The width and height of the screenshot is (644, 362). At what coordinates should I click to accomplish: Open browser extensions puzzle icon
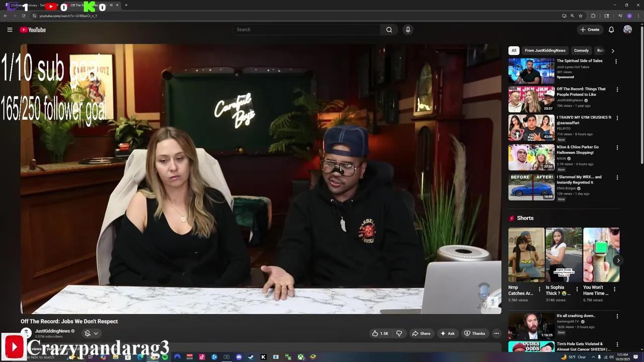[593, 16]
